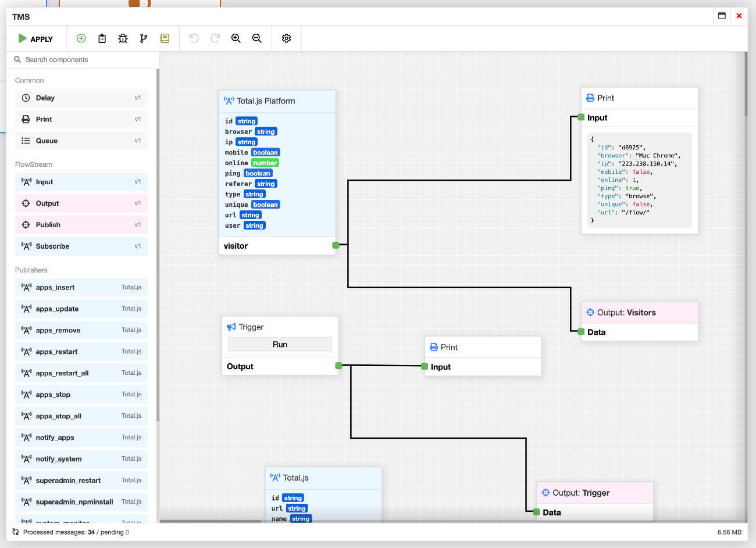Pick the apps_stop_all publisher
This screenshot has height=548, width=756.
point(81,417)
